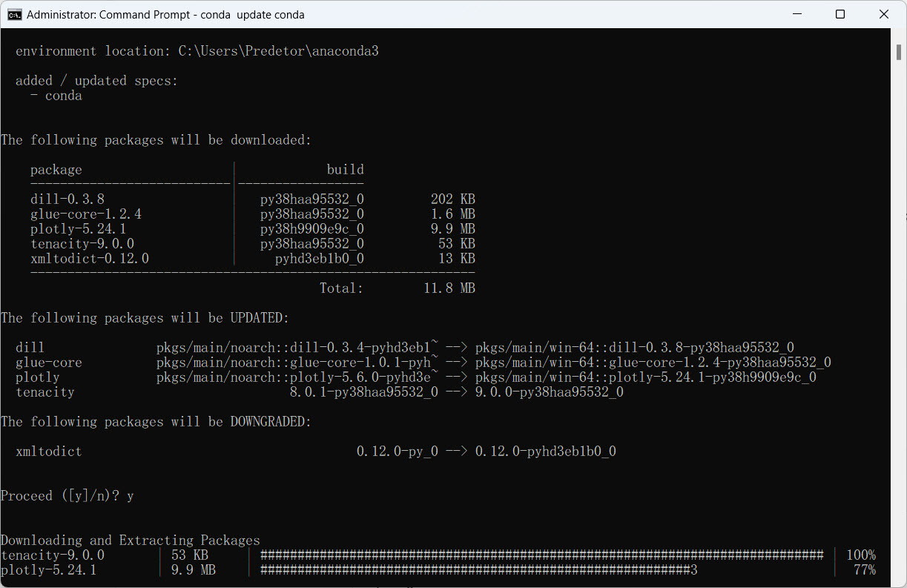Click tenacity-9.0.0 in the download table
Screen dimensions: 907x588
click(82, 244)
